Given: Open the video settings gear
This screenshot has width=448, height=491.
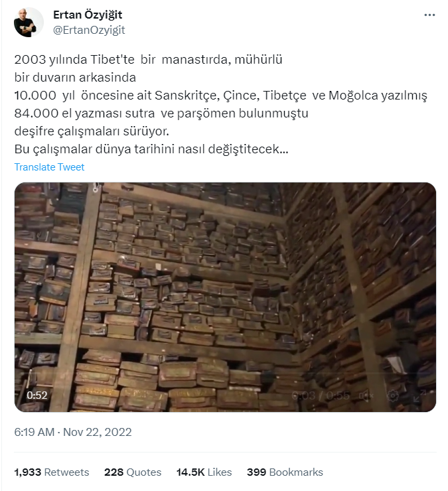Looking at the screenshot, I should [x=393, y=396].
